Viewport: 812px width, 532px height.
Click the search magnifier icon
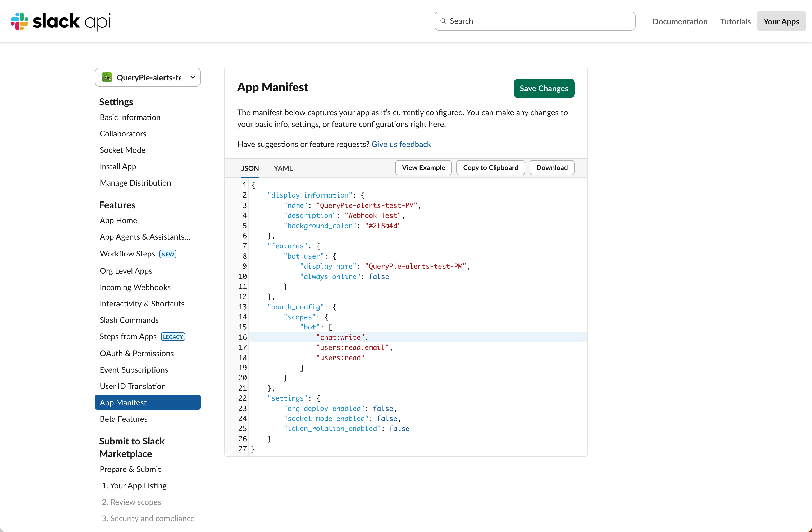pos(443,21)
